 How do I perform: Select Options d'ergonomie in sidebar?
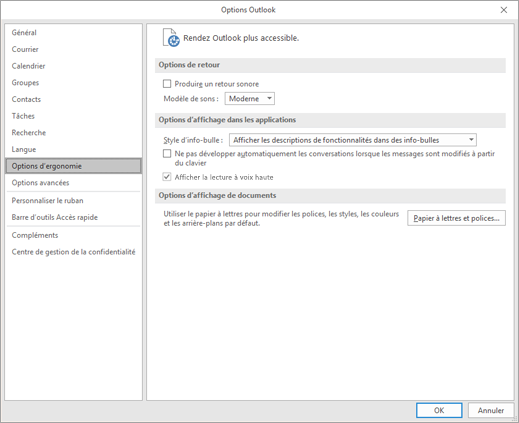(73, 166)
